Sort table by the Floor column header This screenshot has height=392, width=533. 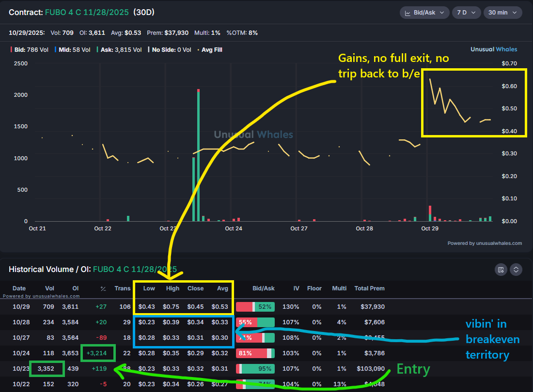[x=314, y=288]
